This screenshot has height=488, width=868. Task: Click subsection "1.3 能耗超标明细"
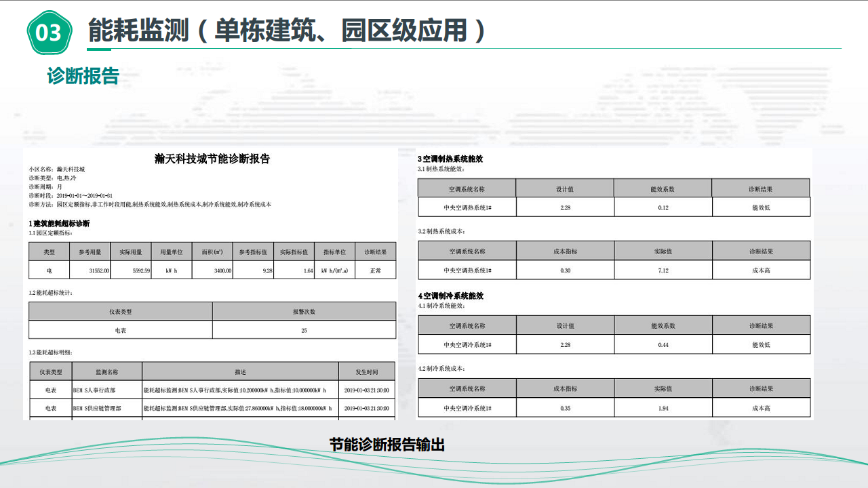pyautogui.click(x=50, y=352)
